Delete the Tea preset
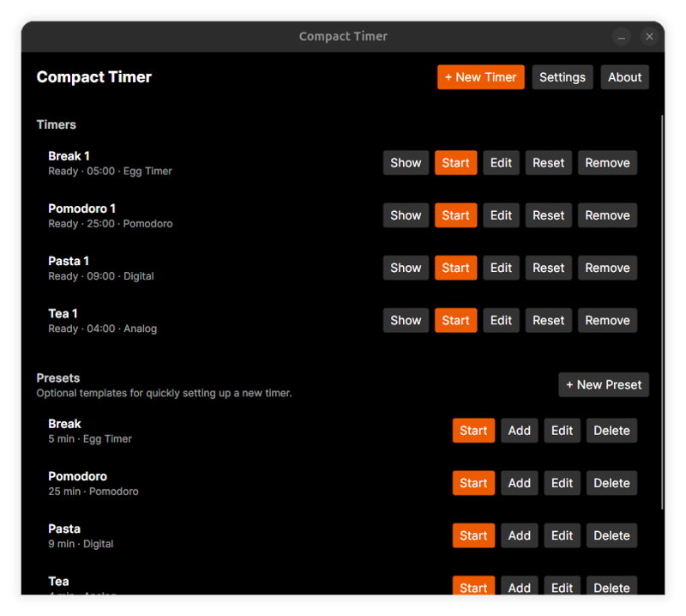686x616 pixels. [611, 586]
